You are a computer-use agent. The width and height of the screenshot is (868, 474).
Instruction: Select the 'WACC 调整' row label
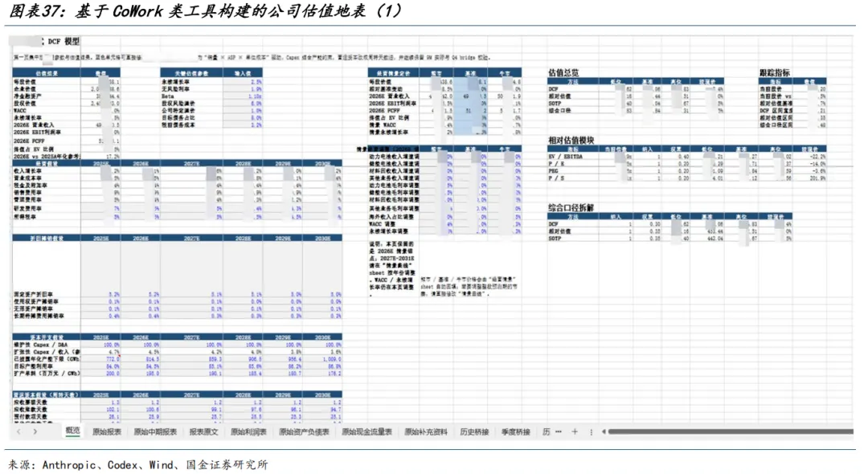point(383,224)
